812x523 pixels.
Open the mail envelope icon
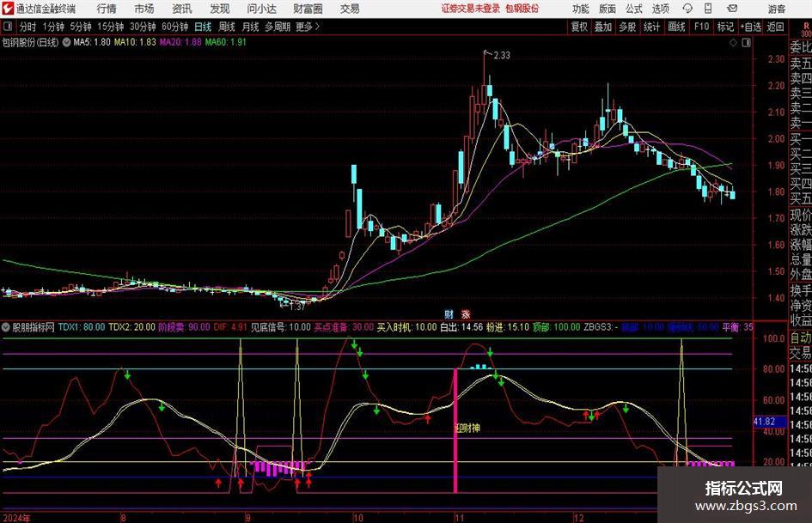732,9
